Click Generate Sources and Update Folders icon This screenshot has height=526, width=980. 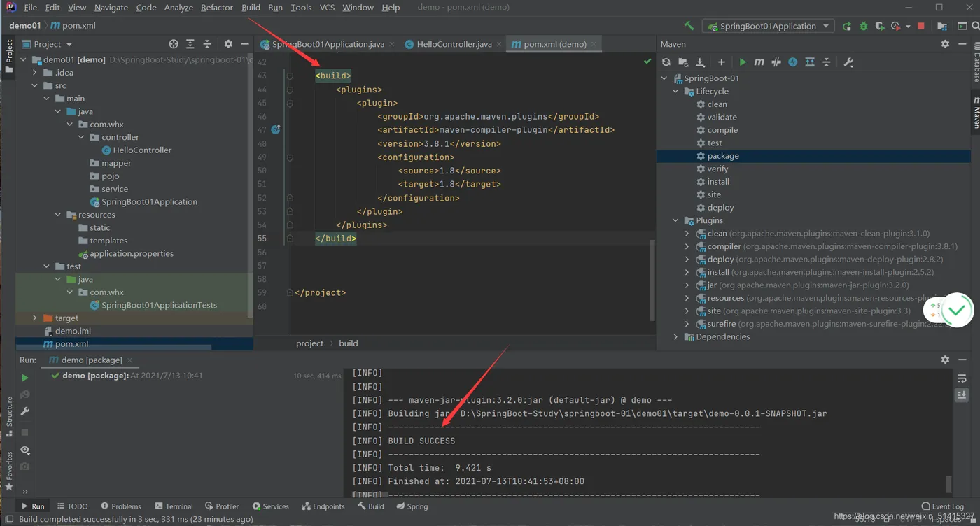click(x=683, y=62)
